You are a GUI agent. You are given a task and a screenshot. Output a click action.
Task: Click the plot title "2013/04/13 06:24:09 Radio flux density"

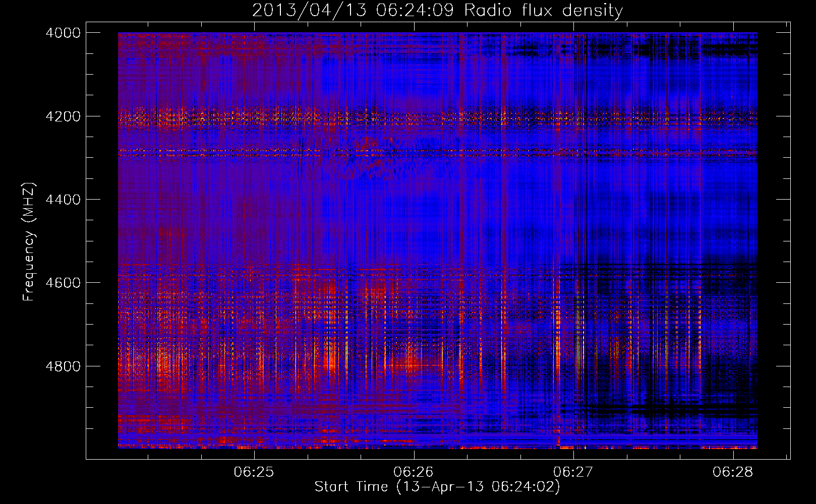tap(437, 10)
